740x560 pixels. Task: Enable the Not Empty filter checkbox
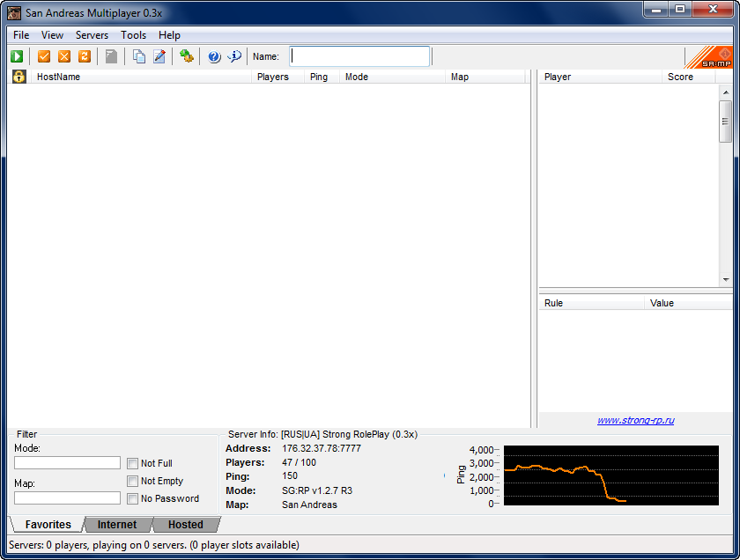tap(133, 481)
